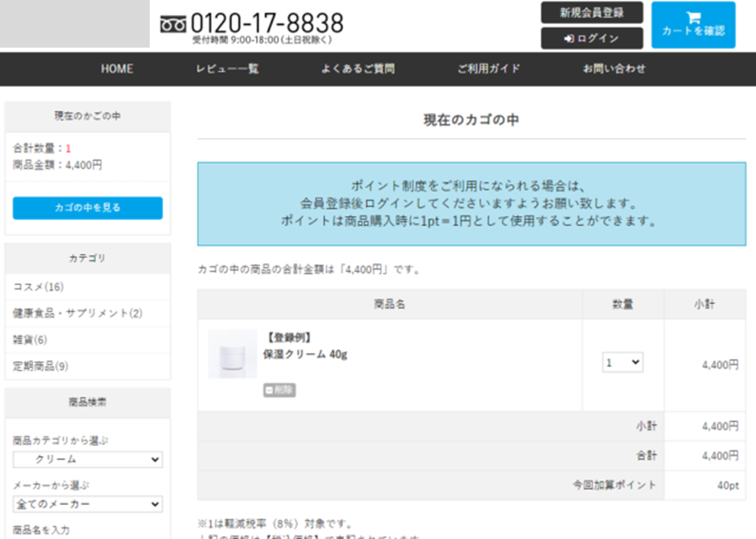756x539 pixels.
Task: Click the shopping cart icon
Action: (x=692, y=17)
